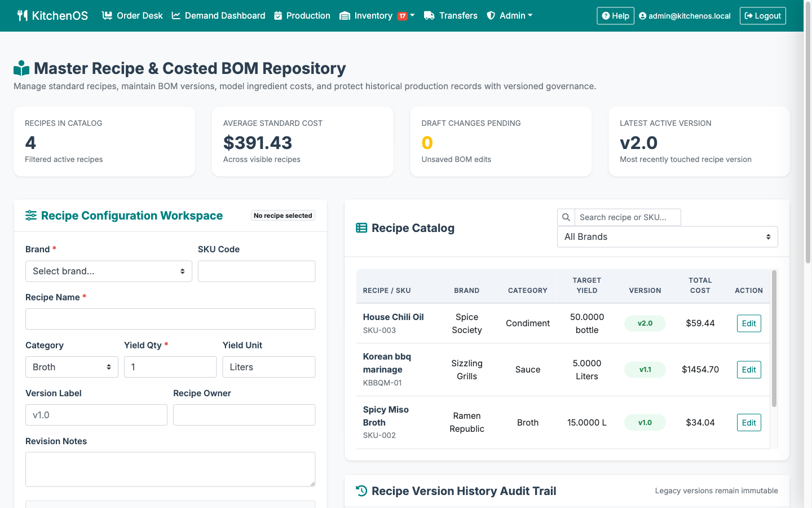
Task: Click the Transfers truck icon
Action: click(429, 16)
